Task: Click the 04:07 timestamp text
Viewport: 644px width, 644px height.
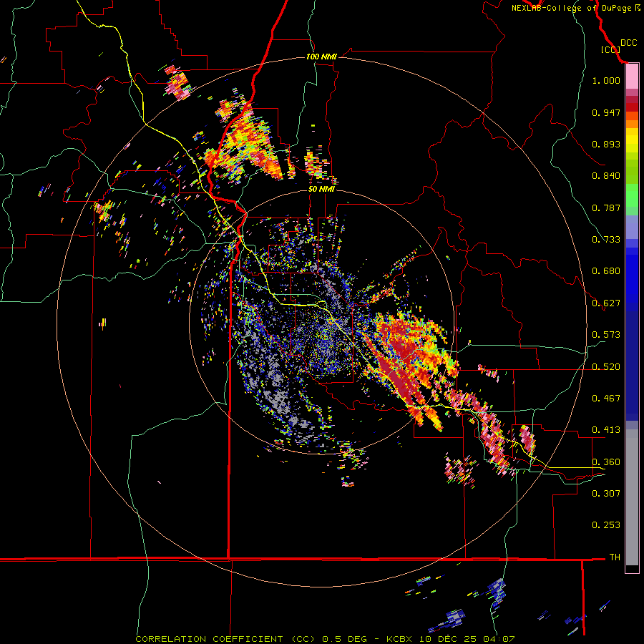Action: coord(499,639)
